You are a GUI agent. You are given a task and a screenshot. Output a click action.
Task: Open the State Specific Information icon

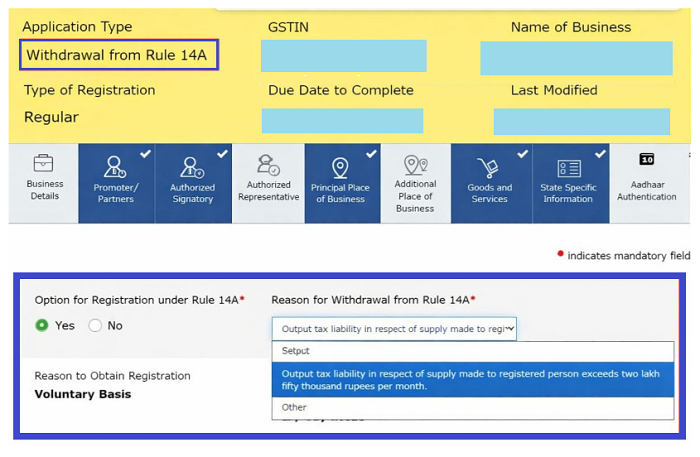568,168
